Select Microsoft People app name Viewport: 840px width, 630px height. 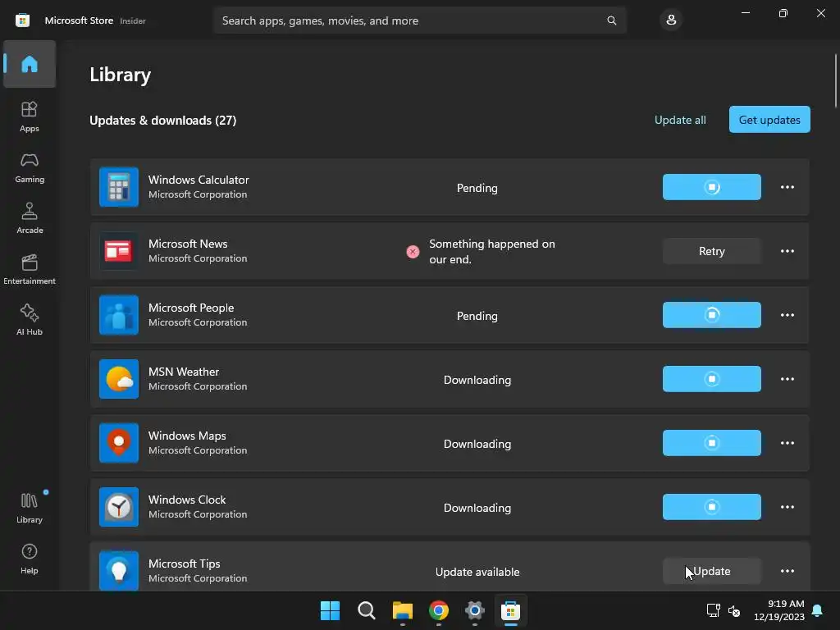[x=190, y=308]
